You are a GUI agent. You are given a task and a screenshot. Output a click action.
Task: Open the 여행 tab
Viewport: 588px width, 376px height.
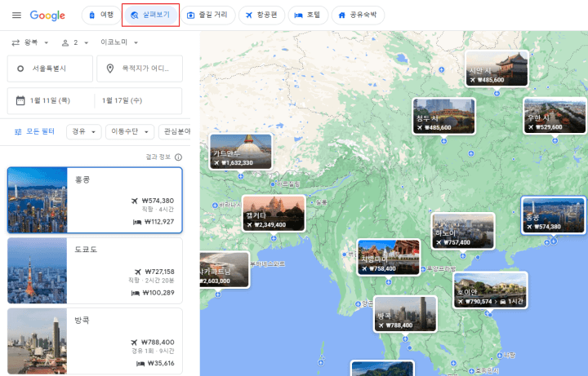[101, 15]
